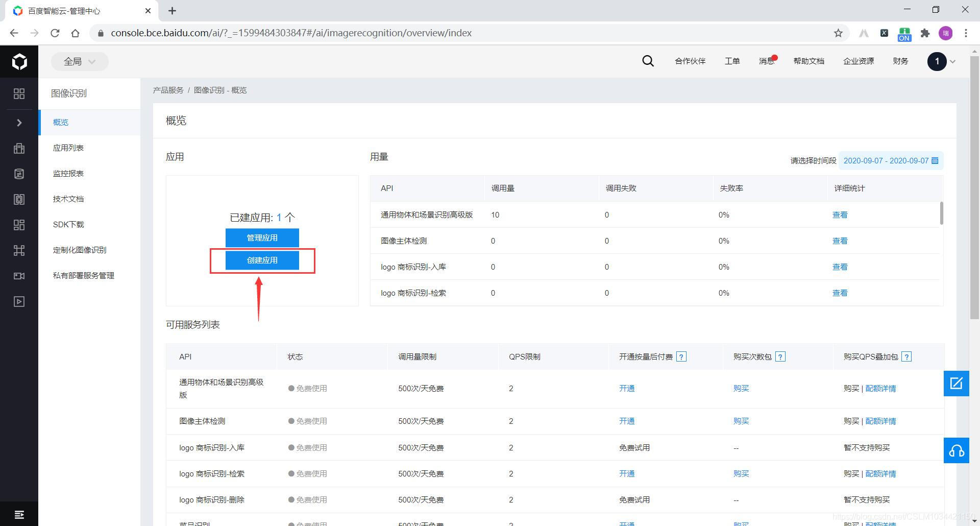980x526 pixels.
Task: Open the search magnifier icon
Action: (x=648, y=61)
